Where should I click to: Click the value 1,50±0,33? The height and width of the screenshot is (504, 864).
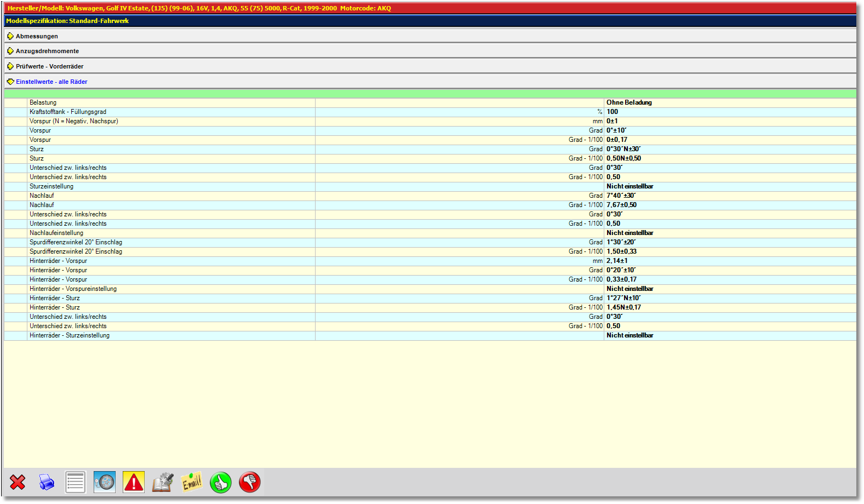tap(621, 251)
